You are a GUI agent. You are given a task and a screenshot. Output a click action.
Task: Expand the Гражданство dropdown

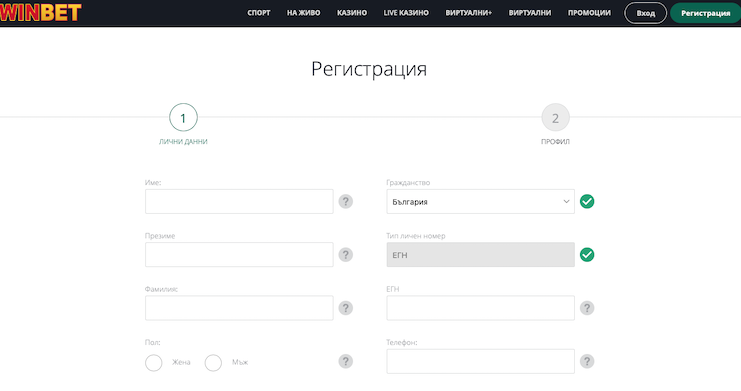coord(481,201)
